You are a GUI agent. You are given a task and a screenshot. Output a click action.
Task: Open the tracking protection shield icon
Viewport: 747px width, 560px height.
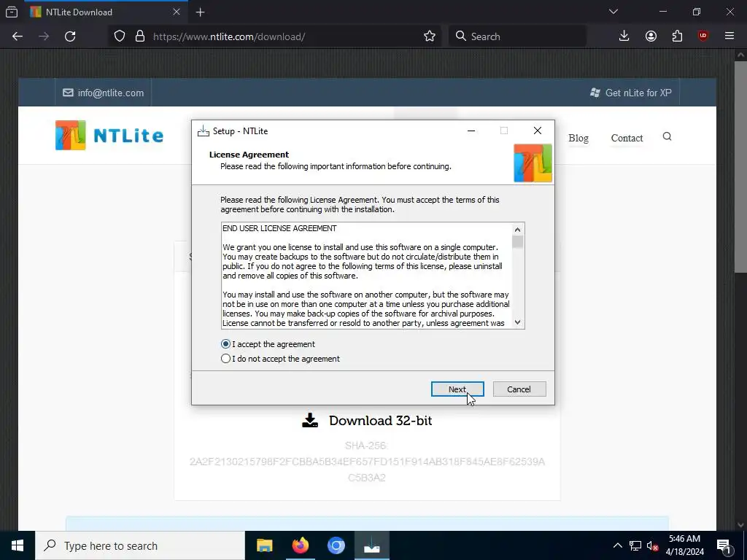click(120, 36)
